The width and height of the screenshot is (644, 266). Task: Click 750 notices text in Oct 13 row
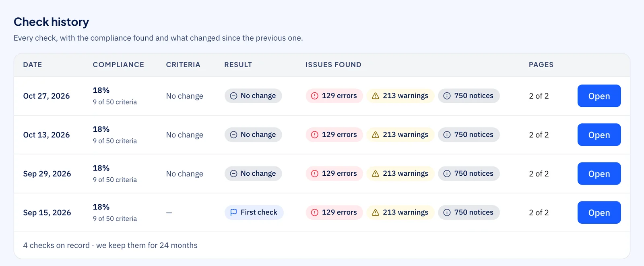(474, 135)
